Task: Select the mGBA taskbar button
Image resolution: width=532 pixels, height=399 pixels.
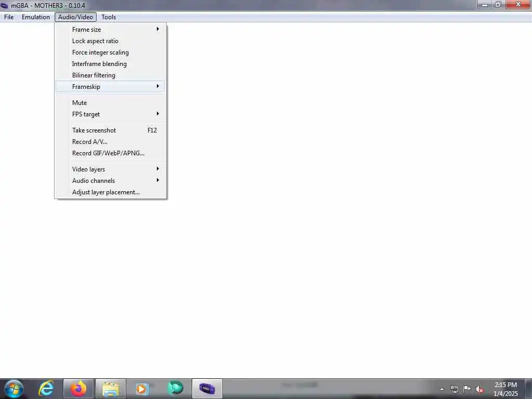Action: coord(207,389)
